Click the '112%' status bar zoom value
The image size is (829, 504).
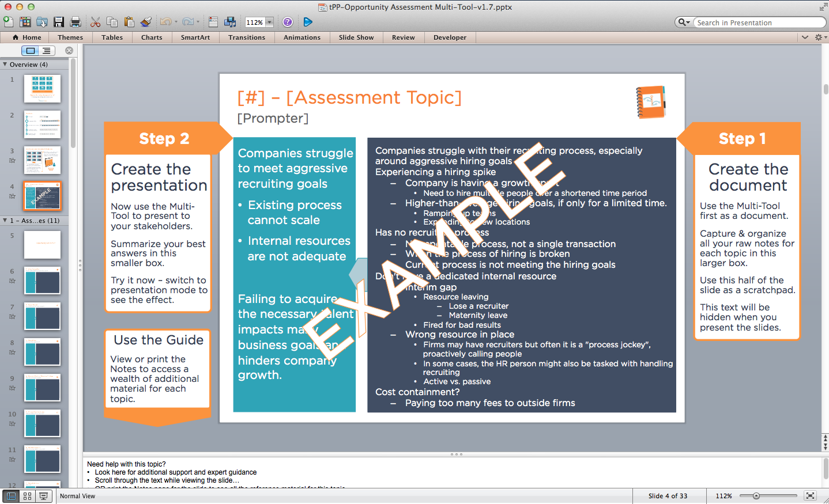pyautogui.click(x=724, y=496)
